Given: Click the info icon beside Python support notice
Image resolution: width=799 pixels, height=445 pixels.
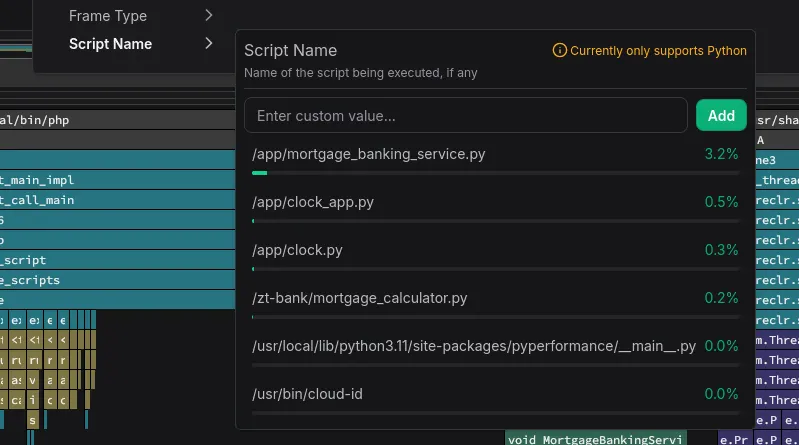Looking at the screenshot, I should pyautogui.click(x=559, y=51).
